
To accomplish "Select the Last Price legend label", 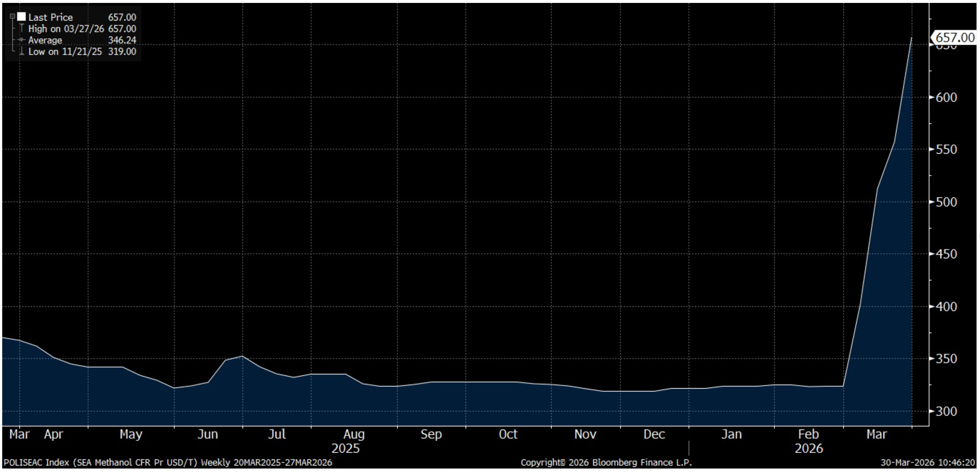I will 50,17.
